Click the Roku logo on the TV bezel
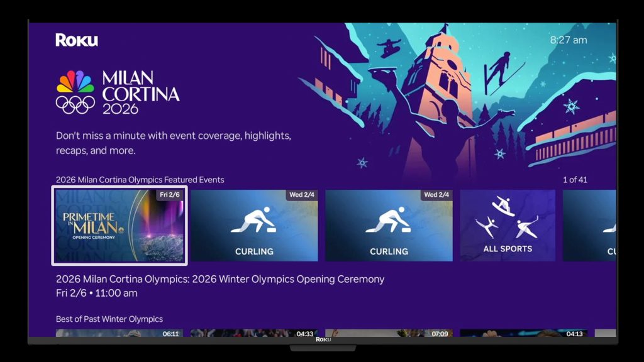644x362 pixels. (x=323, y=339)
